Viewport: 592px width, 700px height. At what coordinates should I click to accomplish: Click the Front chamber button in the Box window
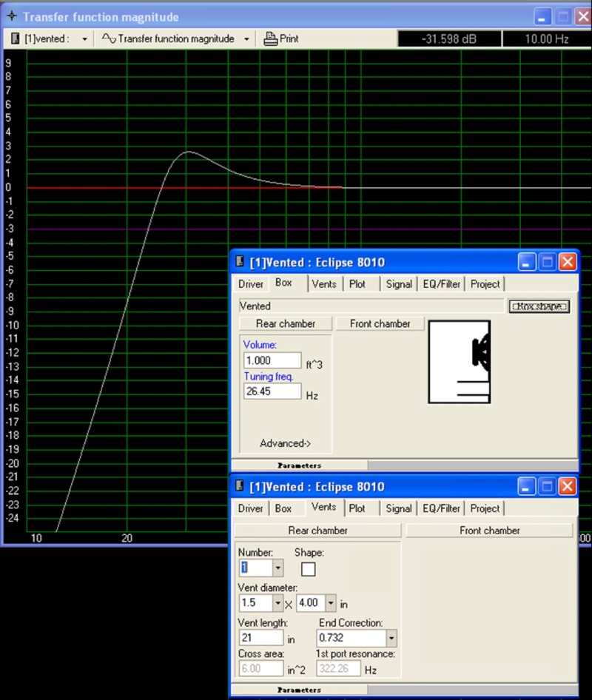380,323
